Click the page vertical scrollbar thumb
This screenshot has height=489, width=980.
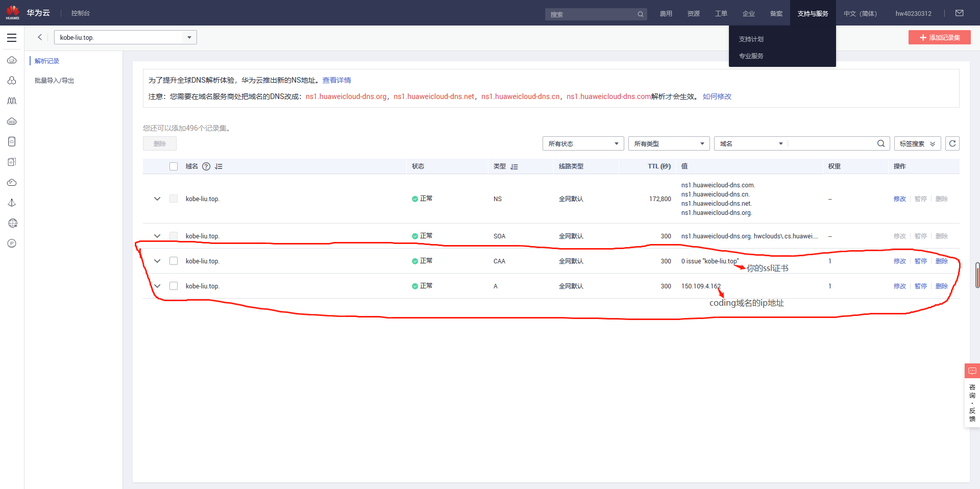pyautogui.click(x=977, y=275)
